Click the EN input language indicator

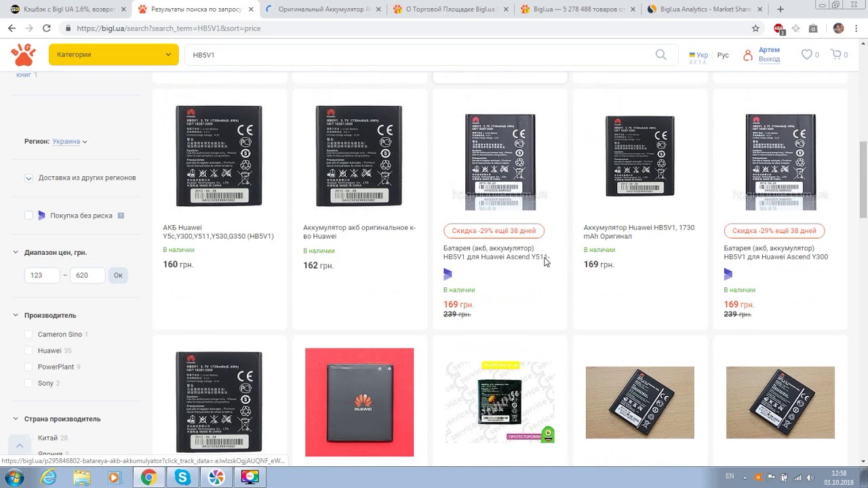(x=730, y=476)
